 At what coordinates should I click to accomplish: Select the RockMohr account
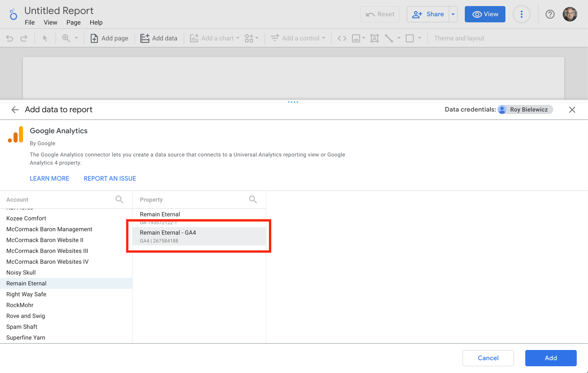click(66, 305)
